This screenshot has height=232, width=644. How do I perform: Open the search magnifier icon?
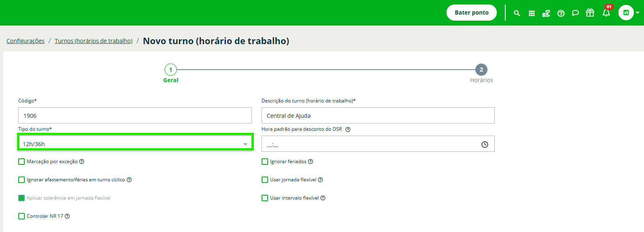517,13
